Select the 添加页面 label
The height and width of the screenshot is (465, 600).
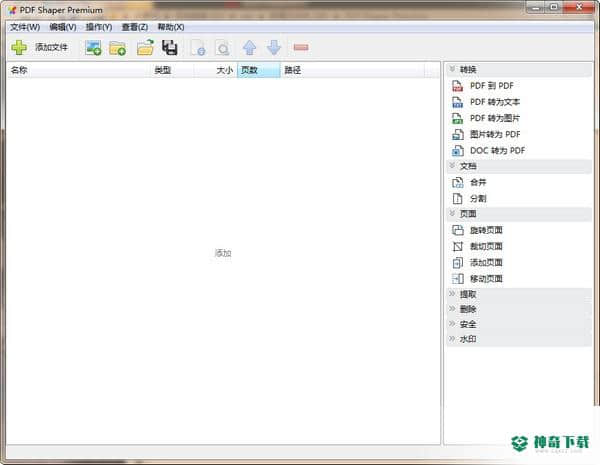(486, 263)
